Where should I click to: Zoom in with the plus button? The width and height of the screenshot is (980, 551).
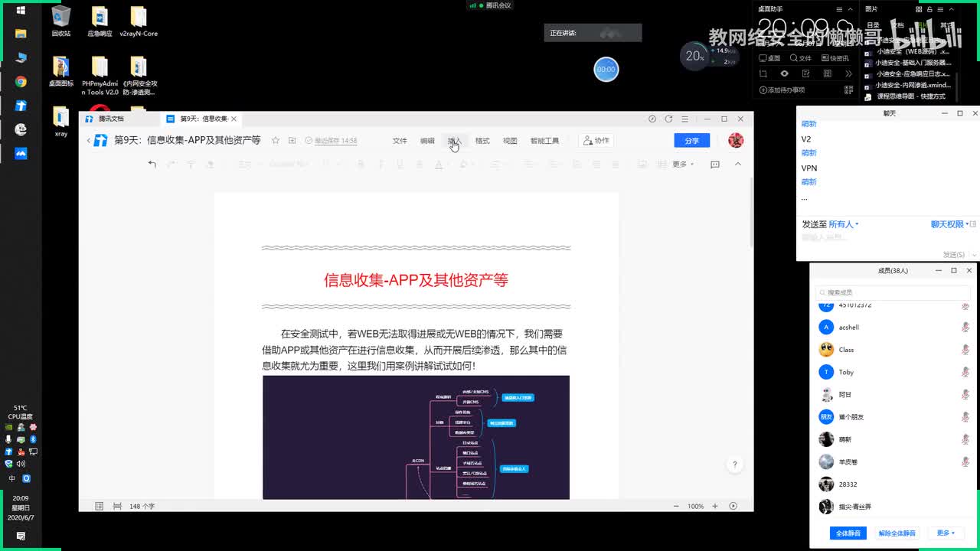(715, 506)
